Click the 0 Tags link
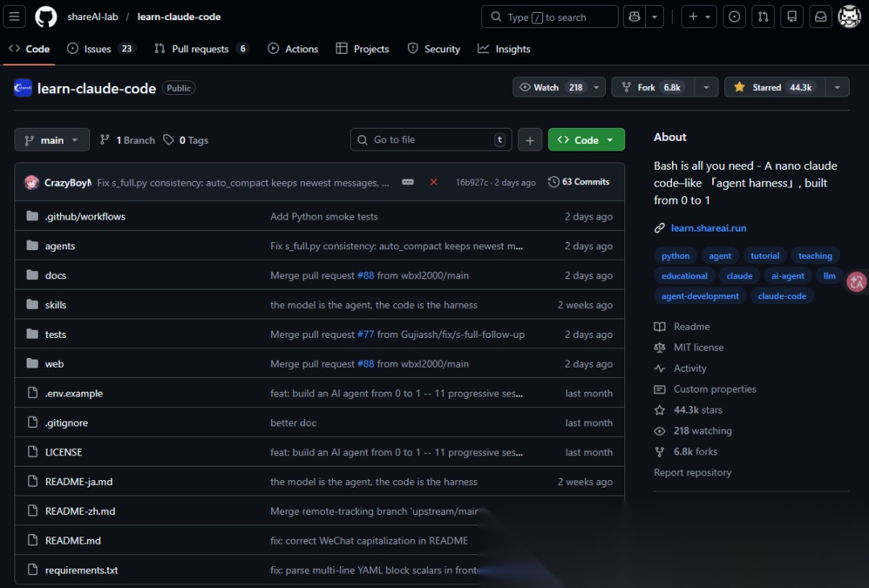This screenshot has width=869, height=588. pyautogui.click(x=186, y=140)
